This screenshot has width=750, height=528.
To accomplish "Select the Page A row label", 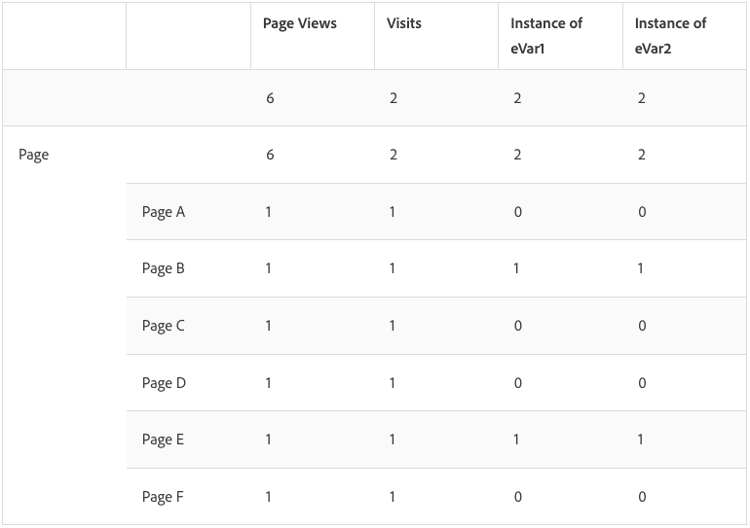I will (163, 212).
